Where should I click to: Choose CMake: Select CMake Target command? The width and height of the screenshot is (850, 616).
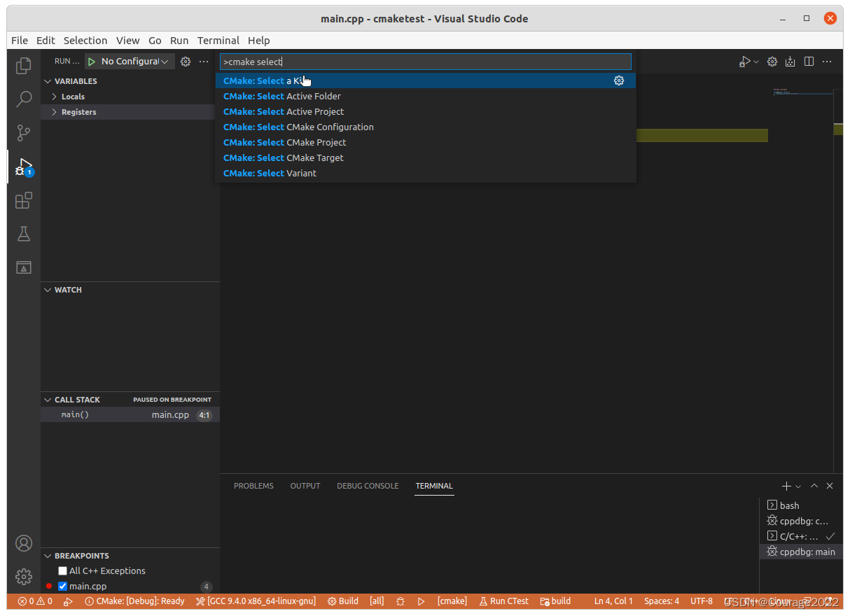coord(426,157)
